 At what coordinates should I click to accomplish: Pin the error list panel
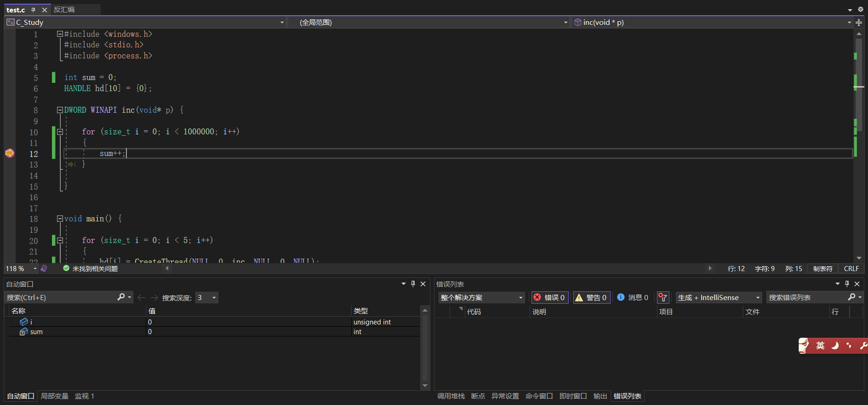point(847,284)
